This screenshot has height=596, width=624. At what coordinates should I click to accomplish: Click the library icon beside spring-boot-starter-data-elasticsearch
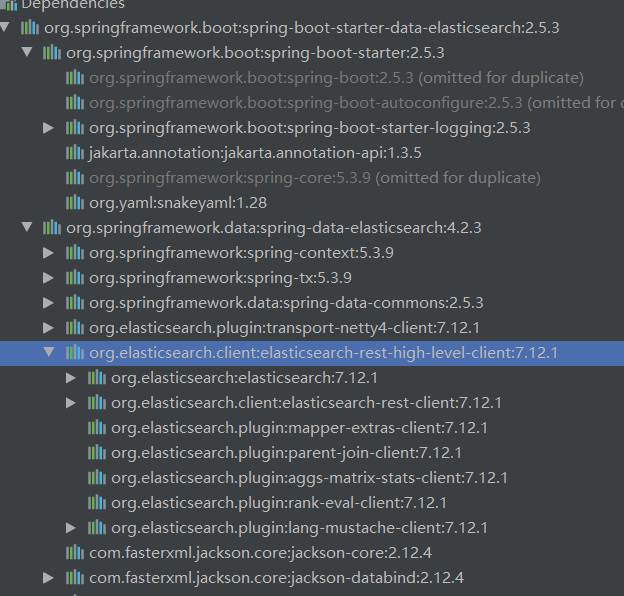[30, 27]
